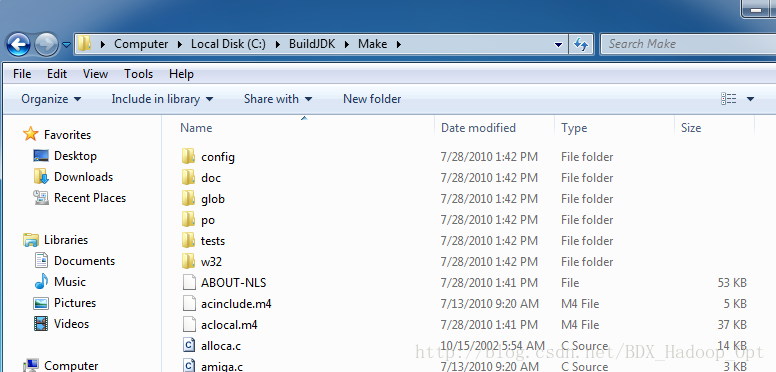Click Local Disk (C:) breadcrumb
This screenshot has width=776, height=372.
pyautogui.click(x=228, y=44)
